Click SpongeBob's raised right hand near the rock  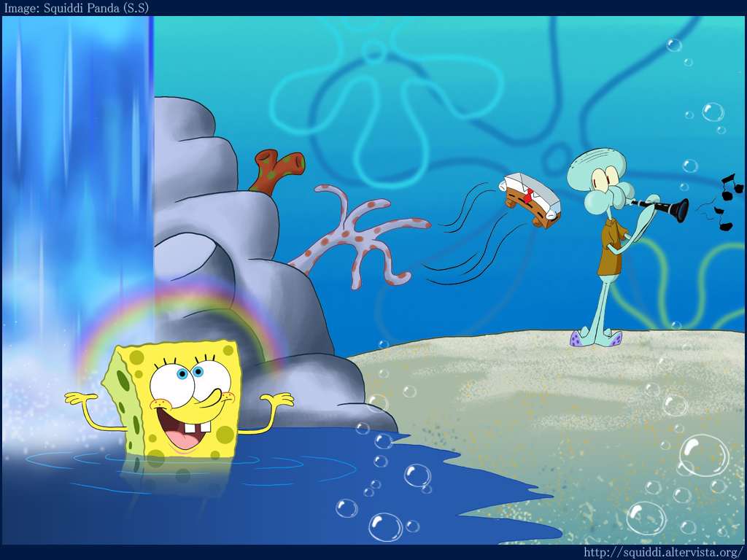tap(279, 400)
